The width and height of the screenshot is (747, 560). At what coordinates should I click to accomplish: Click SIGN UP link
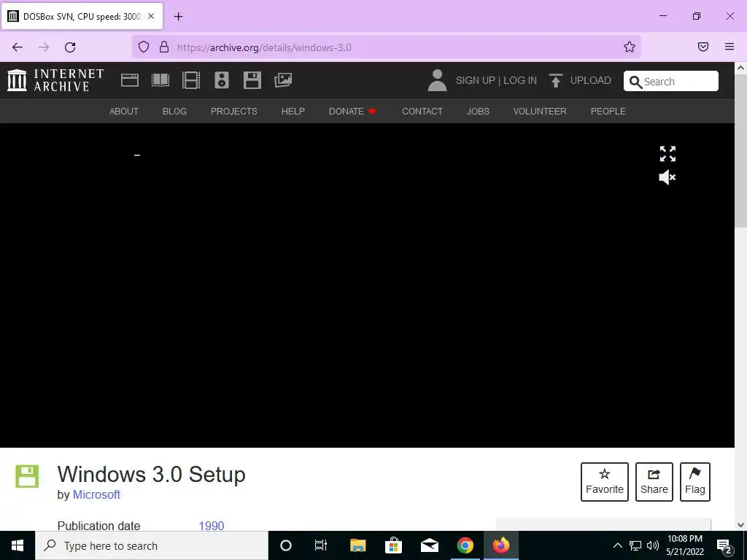click(476, 80)
